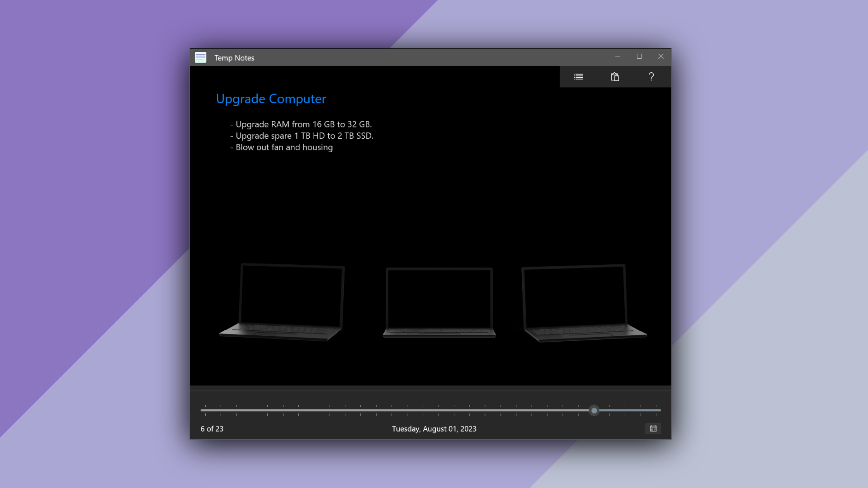Image resolution: width=868 pixels, height=488 pixels.
Task: Open the calendar date picker icon
Action: (x=653, y=428)
